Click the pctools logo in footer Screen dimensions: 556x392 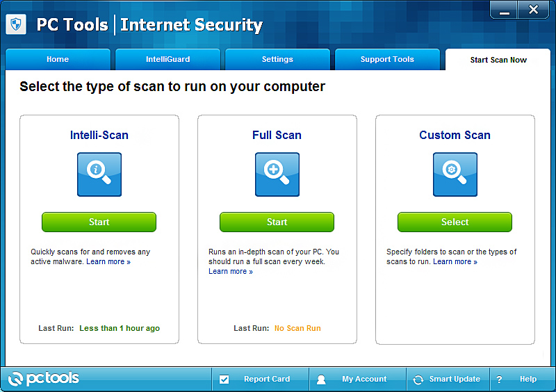coord(43,379)
